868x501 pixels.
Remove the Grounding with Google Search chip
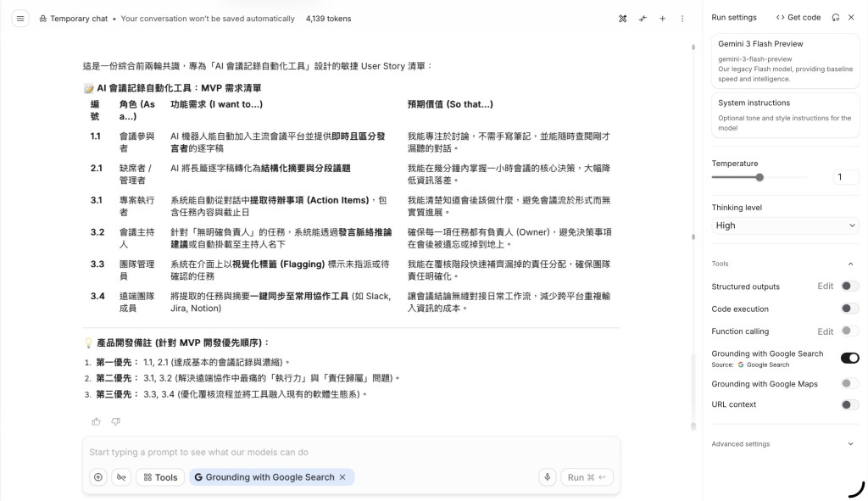coord(342,477)
